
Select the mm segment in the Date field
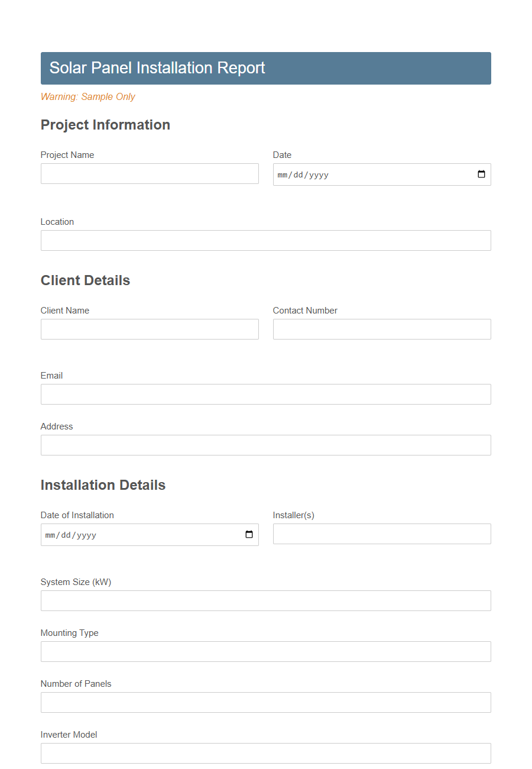coord(284,175)
